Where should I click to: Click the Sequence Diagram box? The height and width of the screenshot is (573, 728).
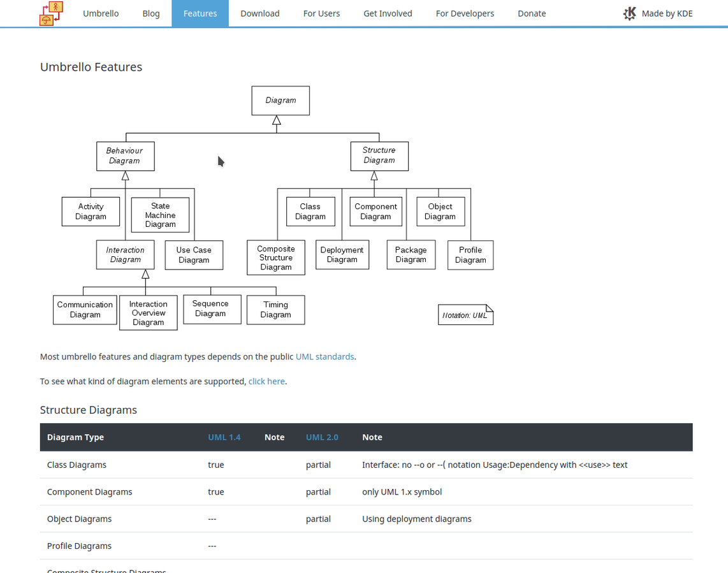212,309
